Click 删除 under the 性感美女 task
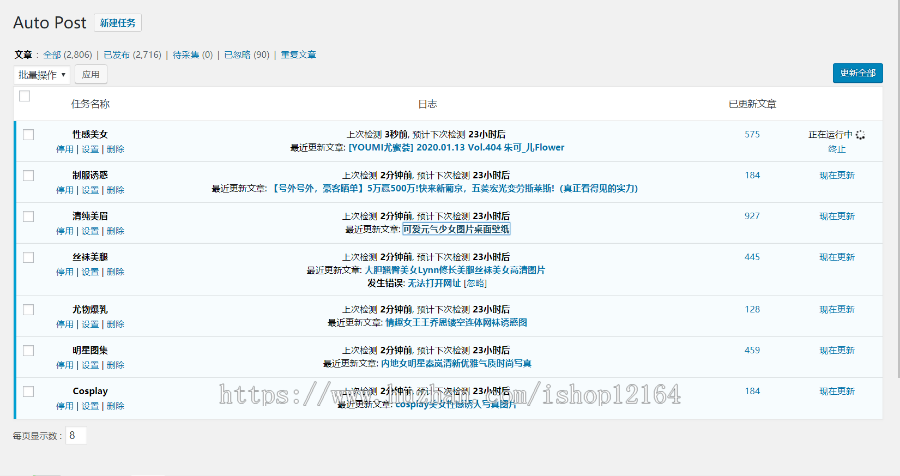The image size is (900, 476). 115,149
